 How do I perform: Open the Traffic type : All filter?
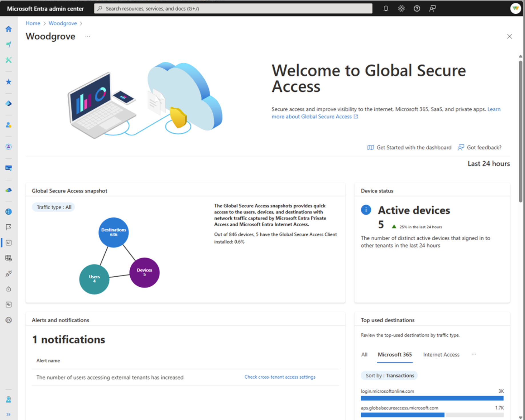(54, 207)
